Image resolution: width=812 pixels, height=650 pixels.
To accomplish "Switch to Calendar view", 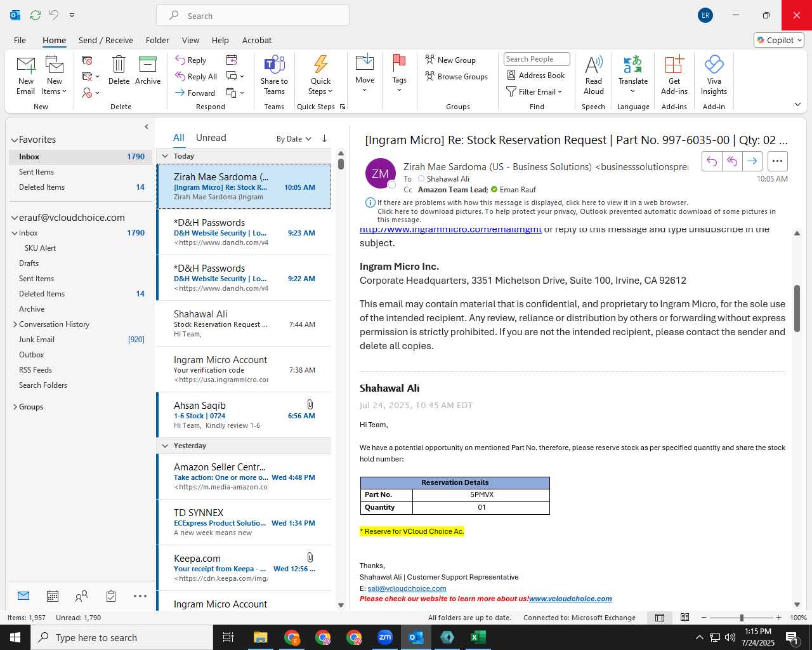I will [53, 596].
